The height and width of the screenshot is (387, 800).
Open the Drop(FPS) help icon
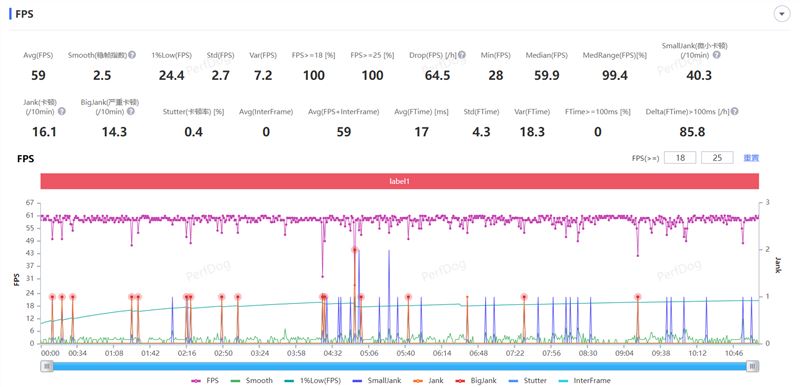tap(462, 55)
